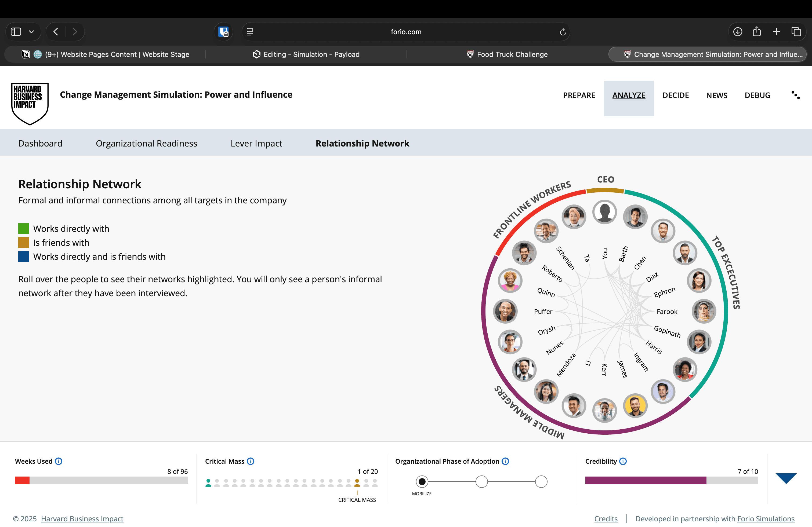Image resolution: width=812 pixels, height=527 pixels.
Task: Open the Harvard Business Impact footer link
Action: 82,518
